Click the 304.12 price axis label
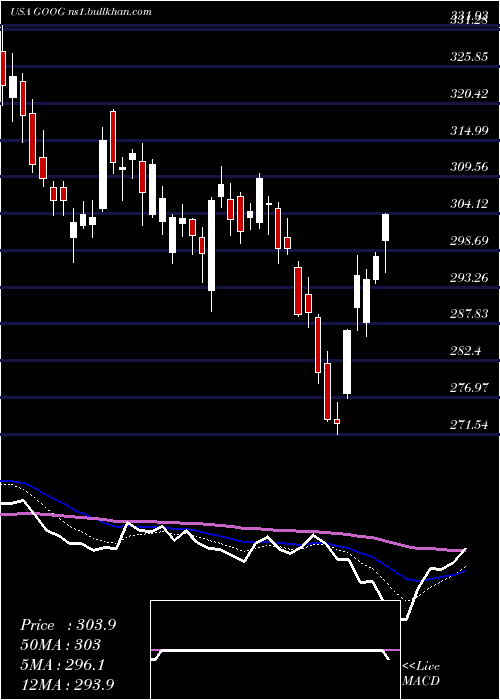 coord(468,204)
